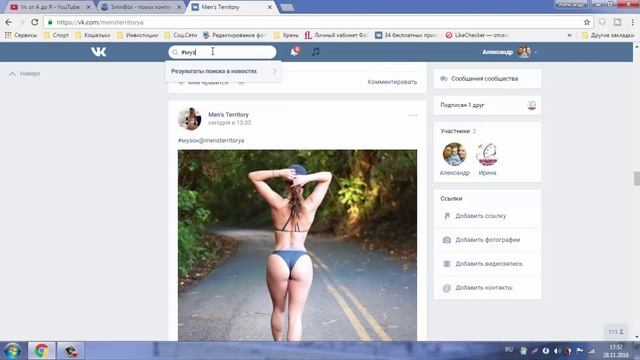Click the VK search input field
This screenshot has height=360, width=640.
(x=222, y=52)
